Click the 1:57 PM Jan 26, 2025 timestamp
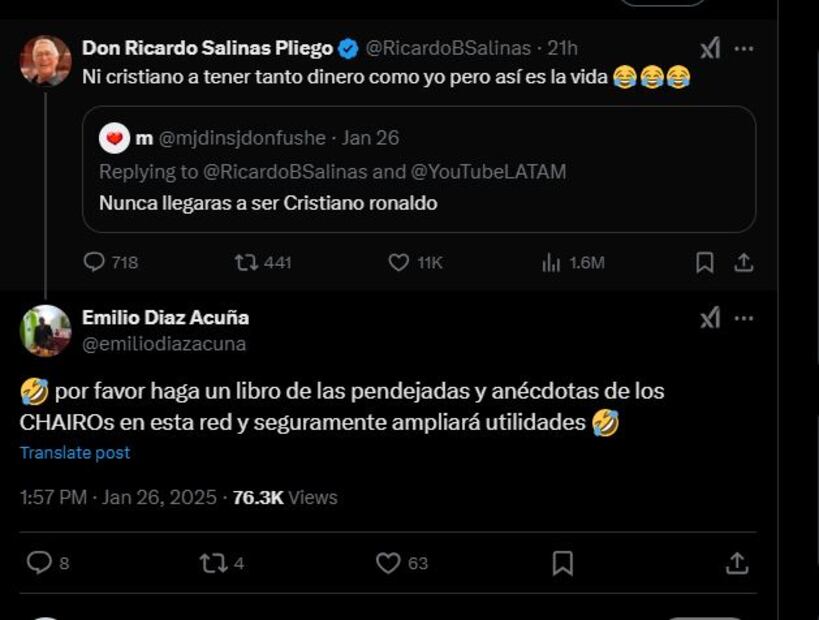The height and width of the screenshot is (620, 819). pyautogui.click(x=118, y=497)
